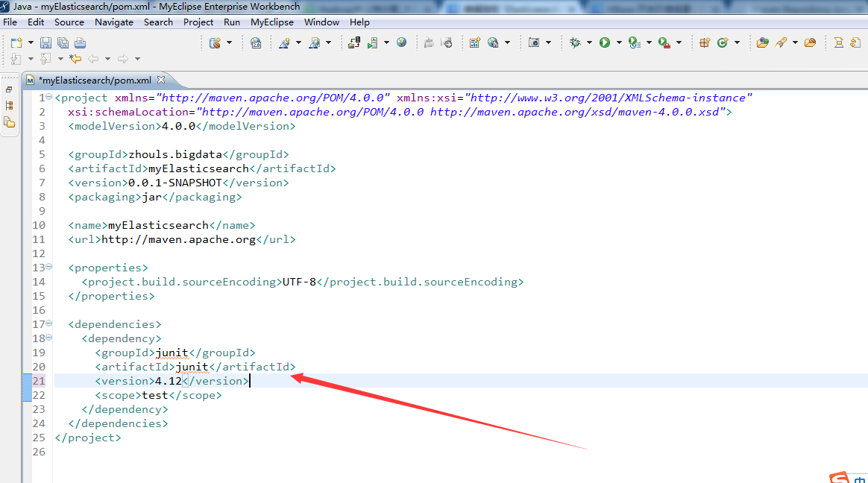Click the Search flashlight icon
Viewport: 868px width, 483px height.
point(781,42)
